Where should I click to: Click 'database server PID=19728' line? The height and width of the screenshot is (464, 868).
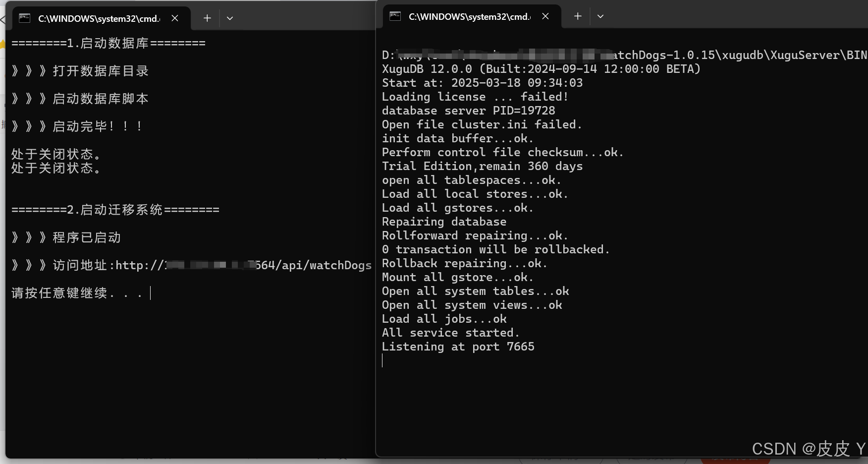tap(468, 111)
